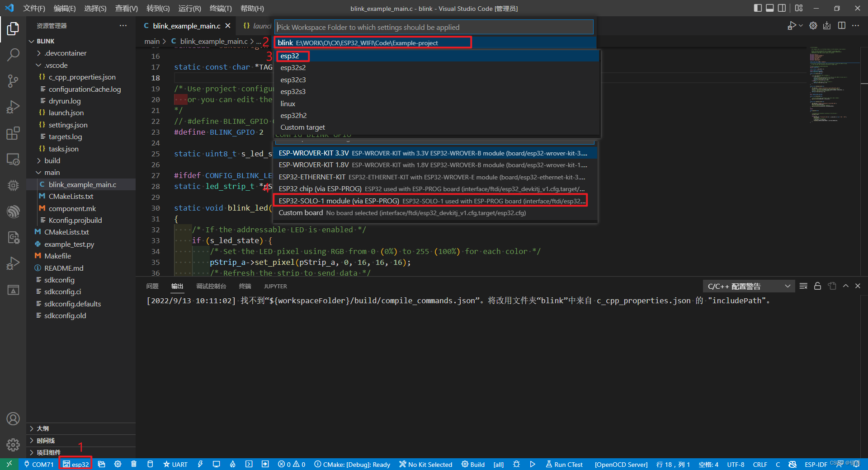The image size is (868, 470).
Task: Open settings.json in explorer
Action: click(x=68, y=125)
